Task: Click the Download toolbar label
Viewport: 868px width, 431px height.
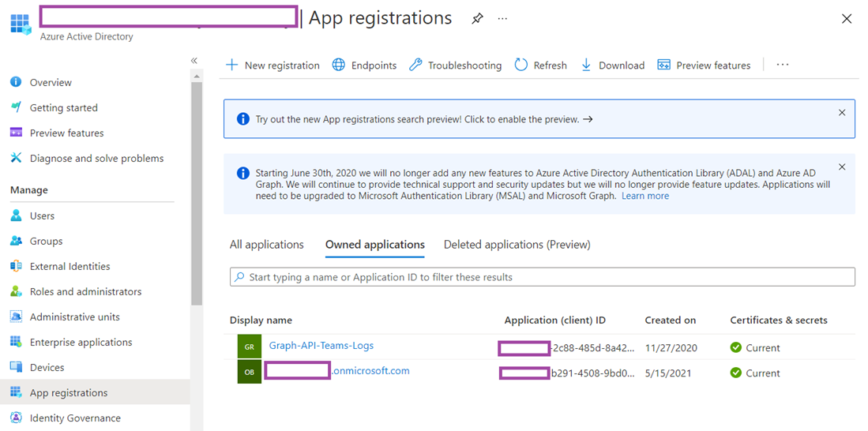Action: point(622,66)
